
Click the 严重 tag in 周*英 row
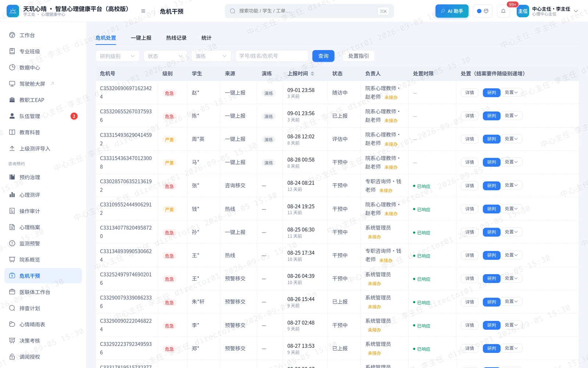(x=169, y=139)
